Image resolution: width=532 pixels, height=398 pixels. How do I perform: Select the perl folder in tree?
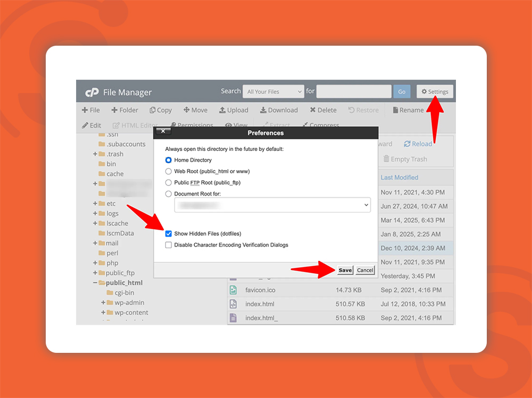[112, 253]
